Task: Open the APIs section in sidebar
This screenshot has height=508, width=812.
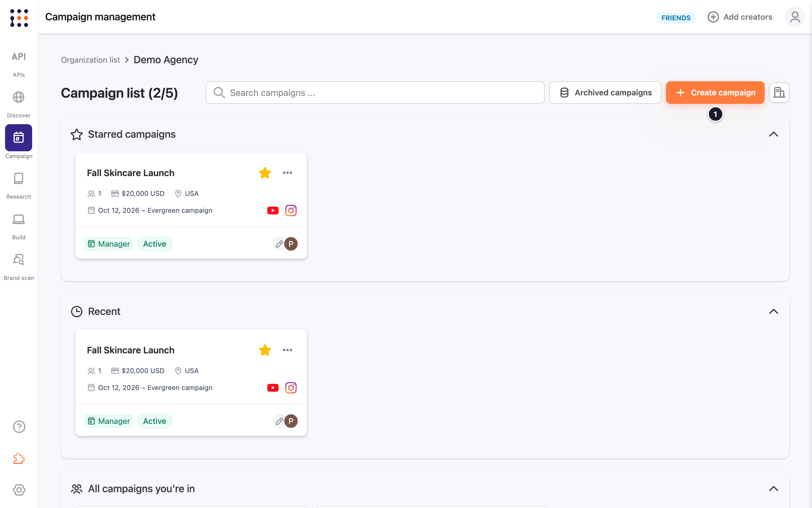Action: pyautogui.click(x=19, y=64)
